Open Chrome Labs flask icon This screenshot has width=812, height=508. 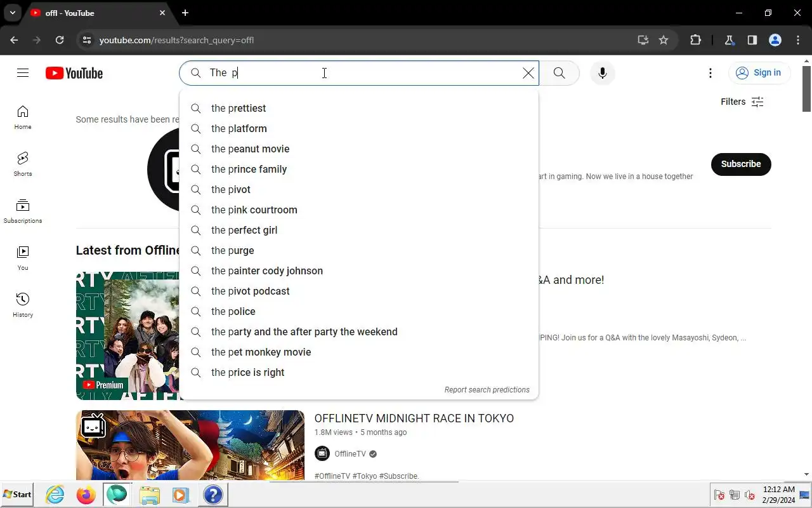point(729,40)
